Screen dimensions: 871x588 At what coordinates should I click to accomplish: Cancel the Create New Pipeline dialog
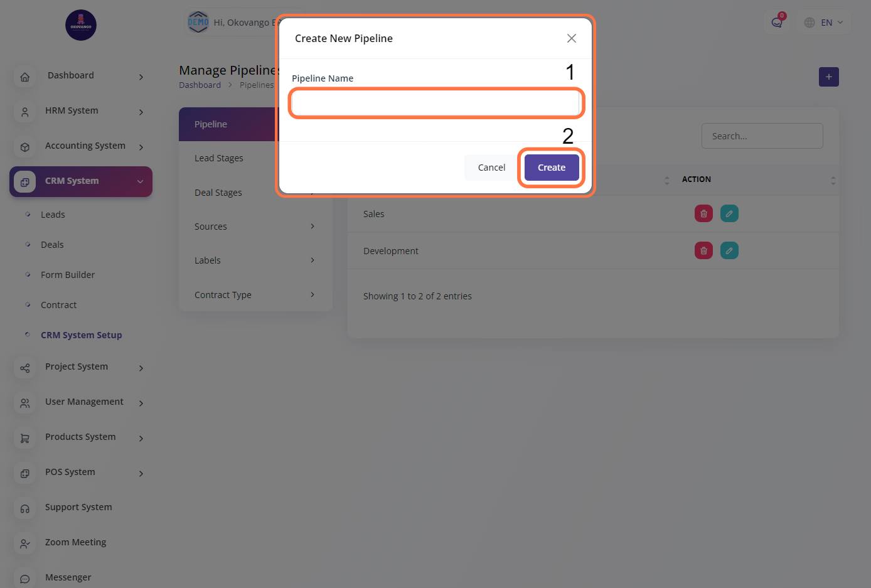click(491, 168)
